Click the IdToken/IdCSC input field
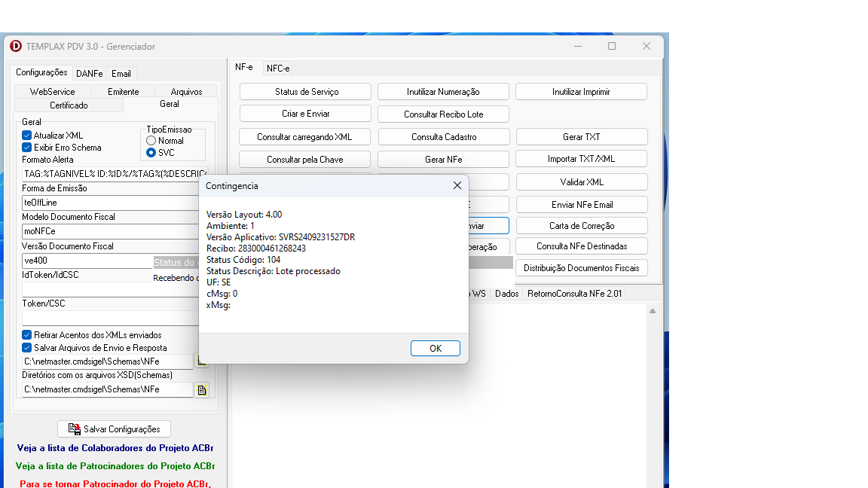The width and height of the screenshot is (868, 488). pos(111,289)
